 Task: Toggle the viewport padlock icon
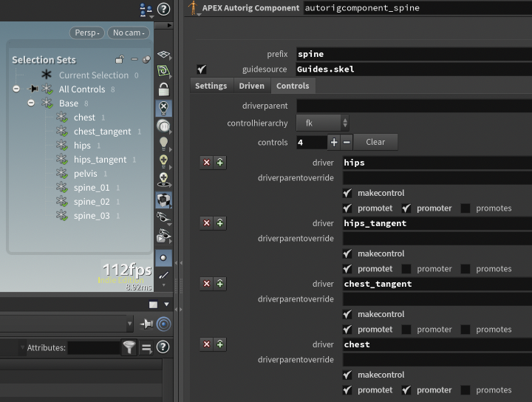(163, 89)
